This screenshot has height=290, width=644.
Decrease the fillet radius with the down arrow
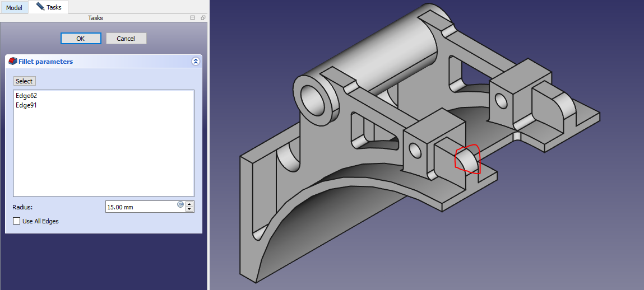[x=189, y=209]
